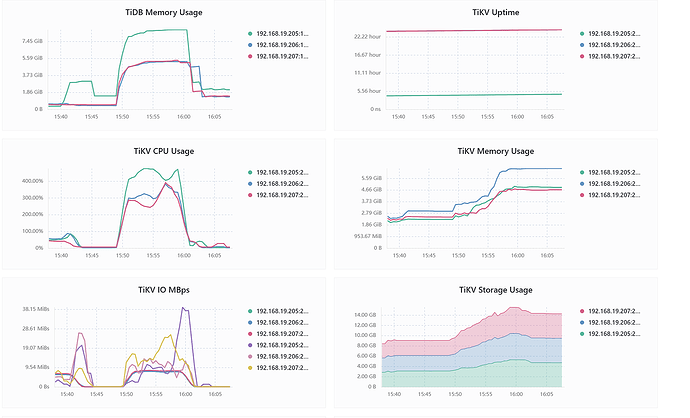Open the TiKV Storage Usage panel title menu

[495, 290]
